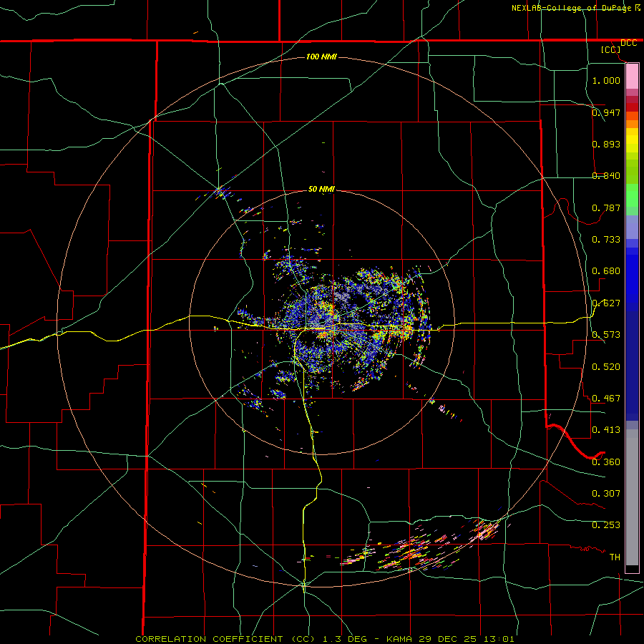
Task: Click the 0.627 legend value
Action: coord(606,303)
